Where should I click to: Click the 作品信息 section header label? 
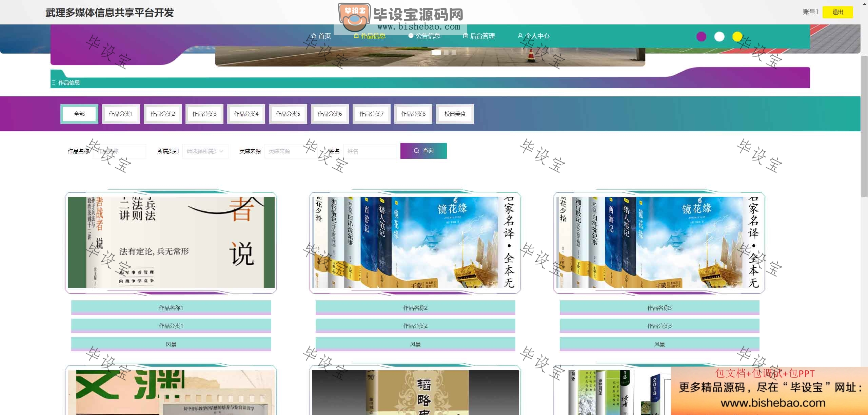point(69,82)
